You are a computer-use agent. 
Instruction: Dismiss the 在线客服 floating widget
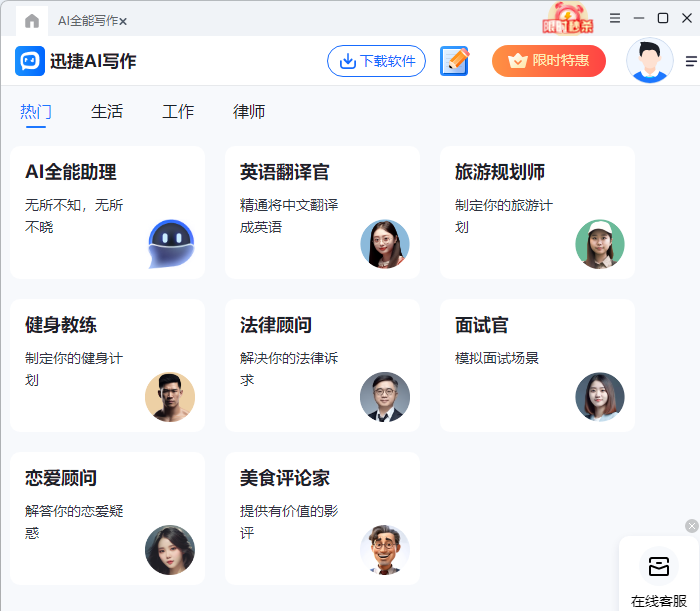[x=691, y=526]
